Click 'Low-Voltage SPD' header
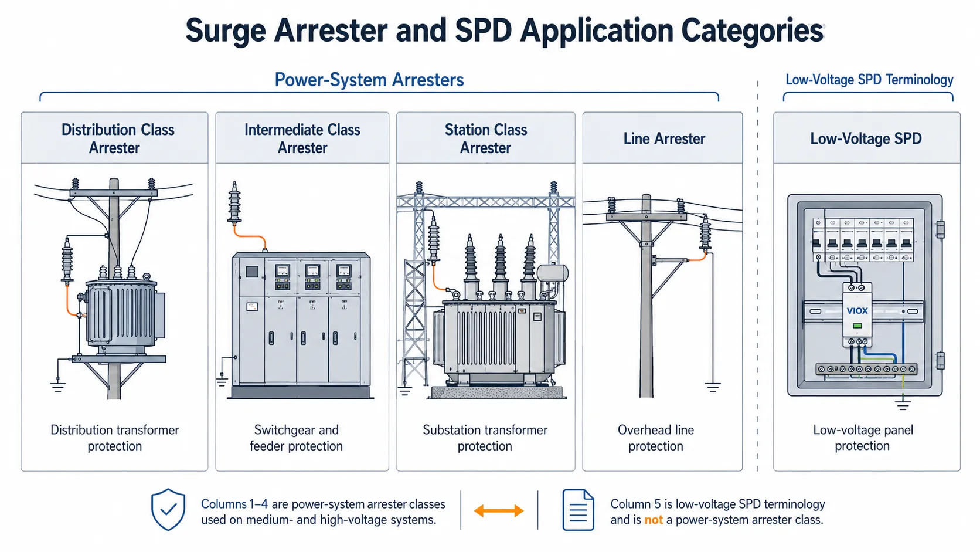This screenshot has width=980, height=552. [x=866, y=138]
